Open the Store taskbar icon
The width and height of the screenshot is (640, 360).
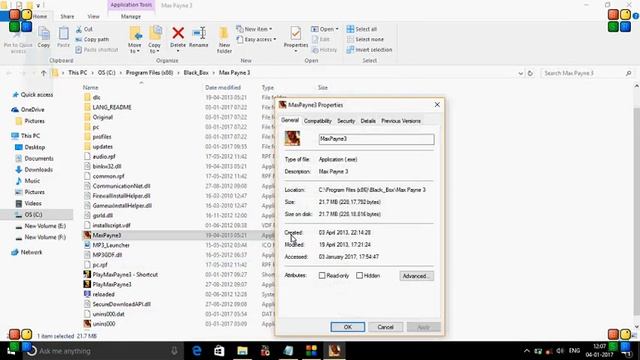click(219, 351)
